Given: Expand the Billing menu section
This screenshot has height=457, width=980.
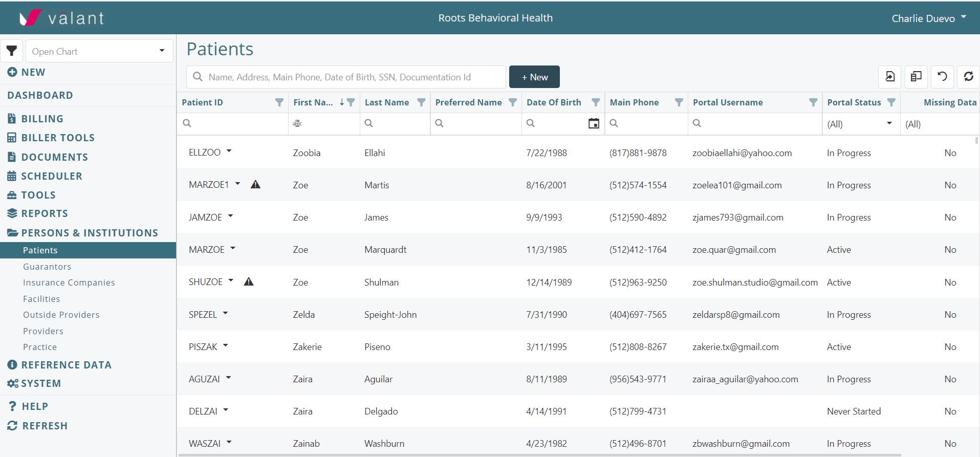Looking at the screenshot, I should (42, 119).
